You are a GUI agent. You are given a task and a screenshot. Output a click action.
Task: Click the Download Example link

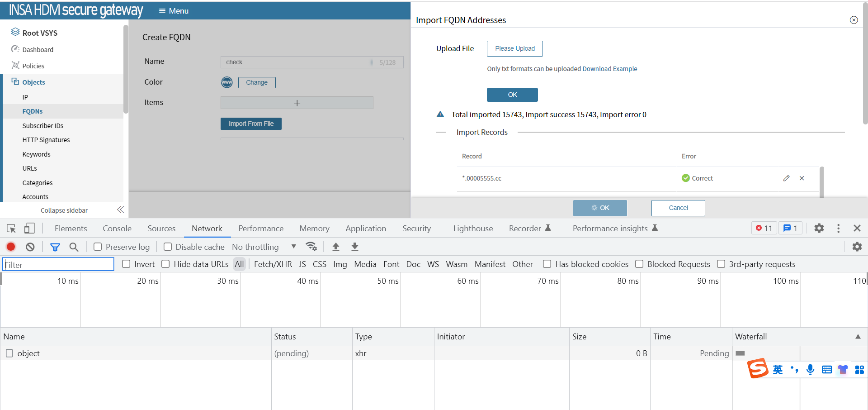click(x=609, y=69)
